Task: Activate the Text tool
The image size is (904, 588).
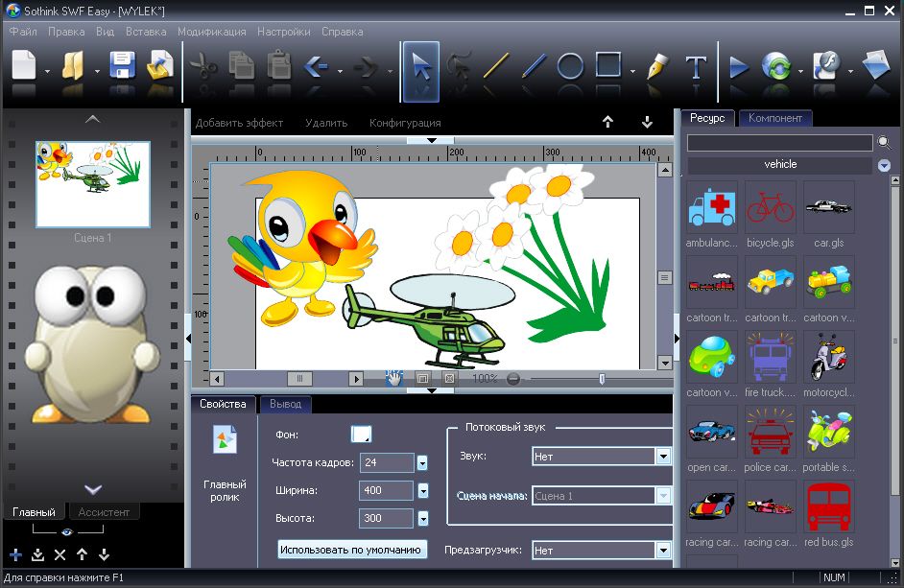Action: click(696, 68)
